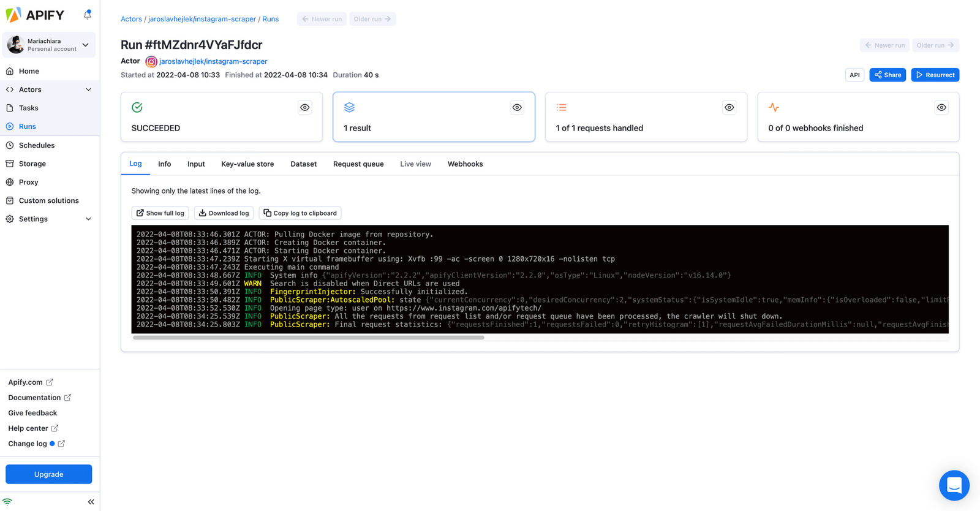Image resolution: width=980 pixels, height=511 pixels.
Task: Expand the Settings sidebar section
Action: (88, 219)
